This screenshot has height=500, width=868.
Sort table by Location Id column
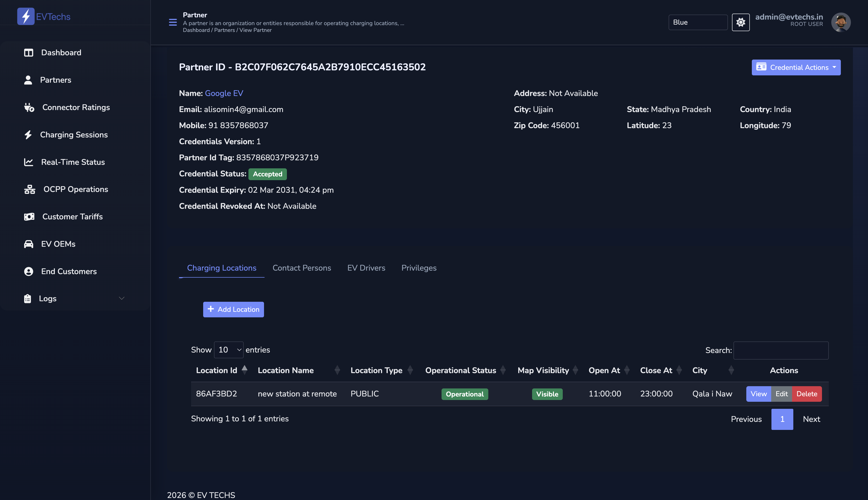217,370
